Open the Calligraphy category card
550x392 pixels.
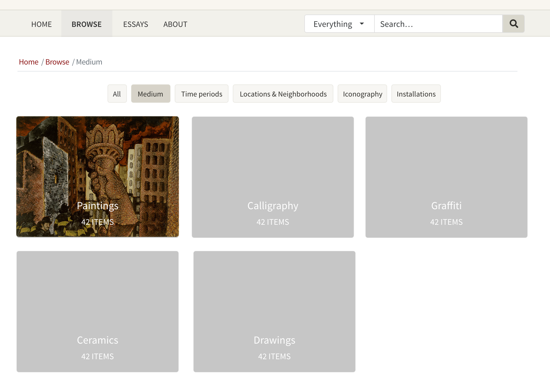coord(273,177)
